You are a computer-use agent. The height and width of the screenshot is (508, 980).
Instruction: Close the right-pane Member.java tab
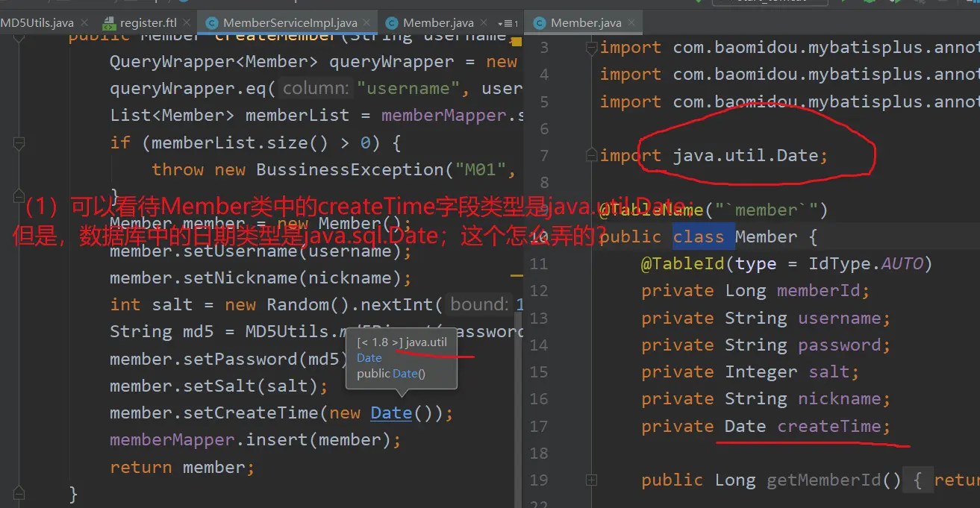[x=631, y=24]
